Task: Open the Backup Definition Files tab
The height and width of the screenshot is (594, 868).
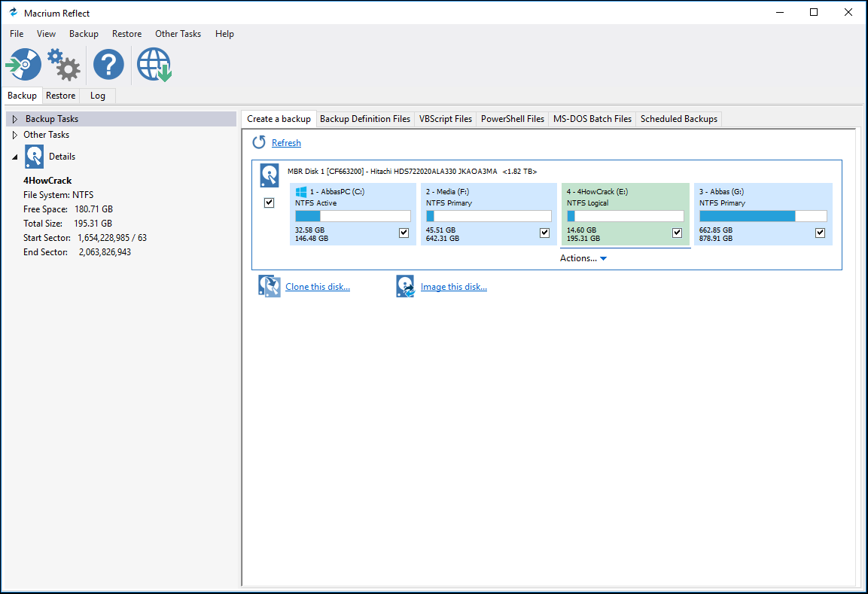Action: click(365, 119)
